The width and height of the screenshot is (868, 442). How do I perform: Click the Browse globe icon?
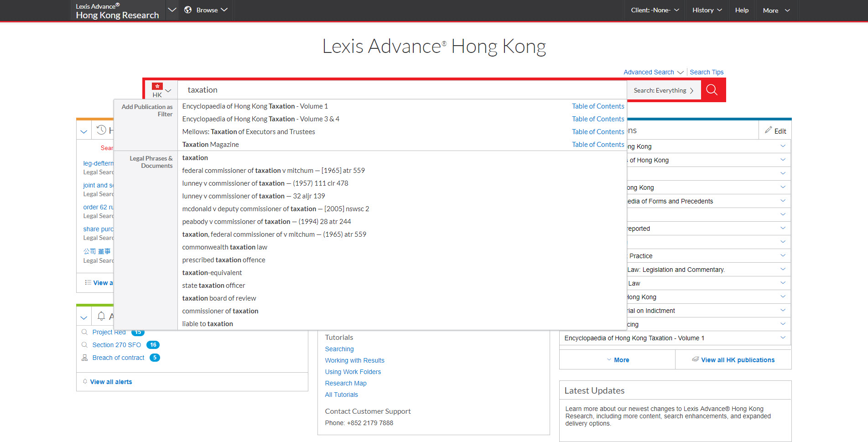point(188,10)
